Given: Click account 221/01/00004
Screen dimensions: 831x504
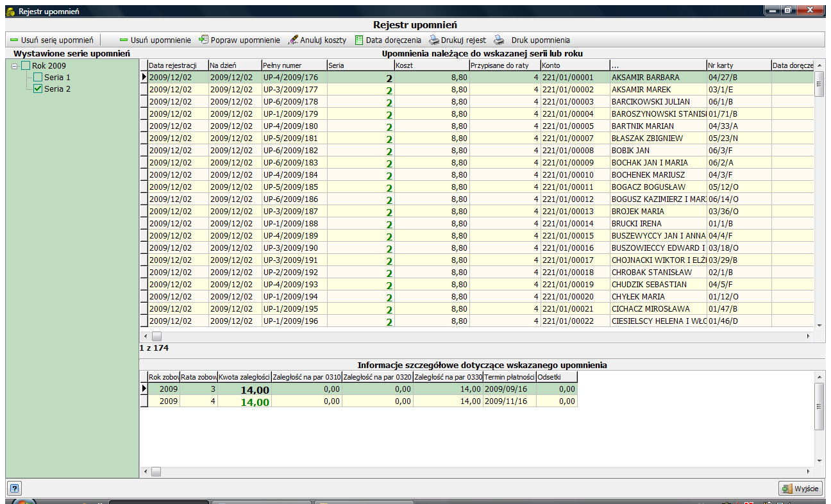Looking at the screenshot, I should [x=568, y=113].
